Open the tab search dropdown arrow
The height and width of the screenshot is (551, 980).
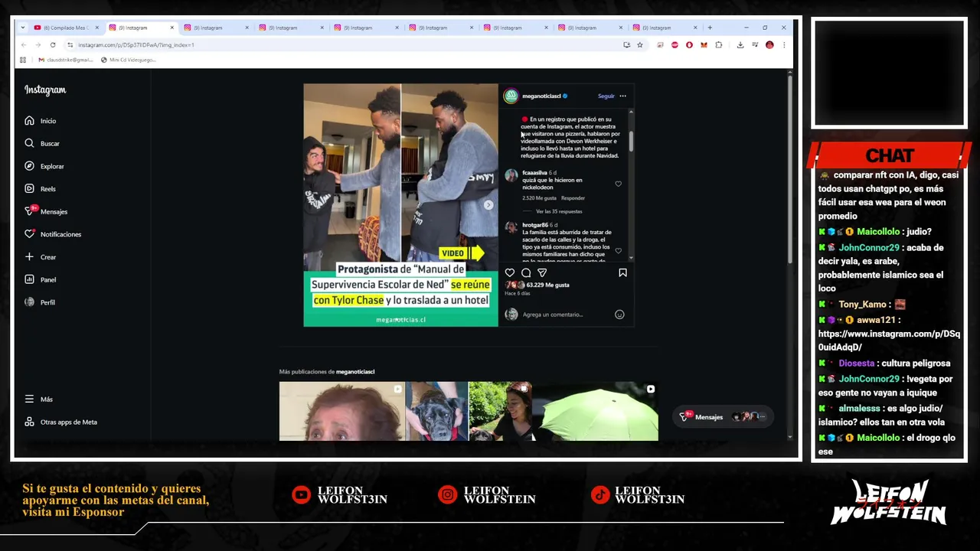tap(23, 28)
